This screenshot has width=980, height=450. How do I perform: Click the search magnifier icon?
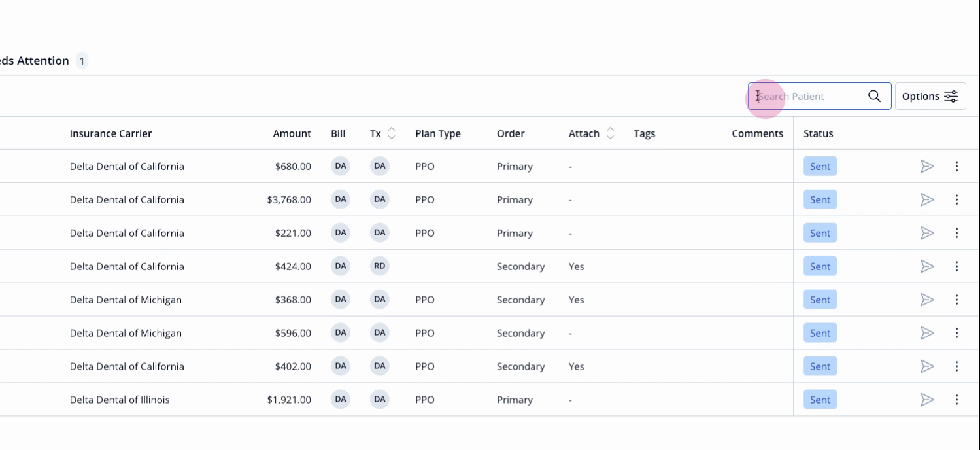pos(874,96)
